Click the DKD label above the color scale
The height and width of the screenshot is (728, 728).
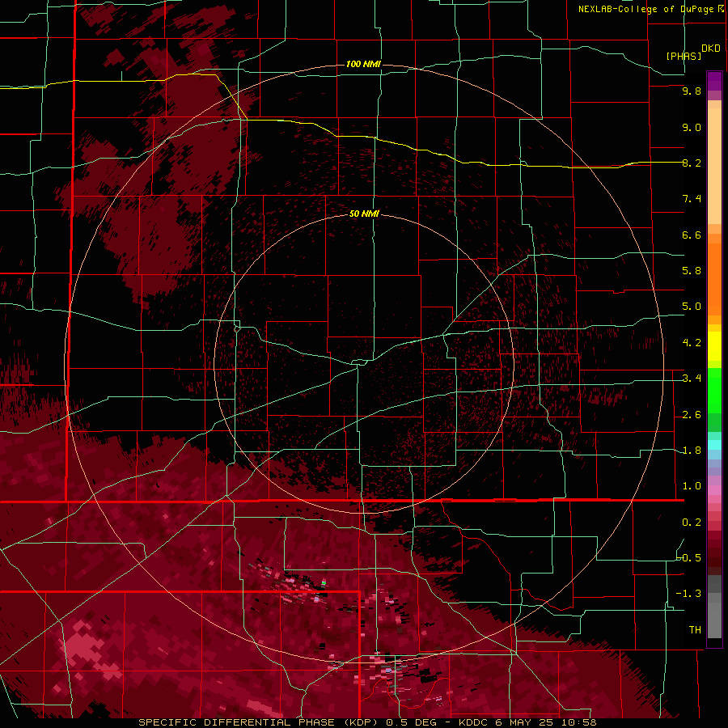(711, 49)
